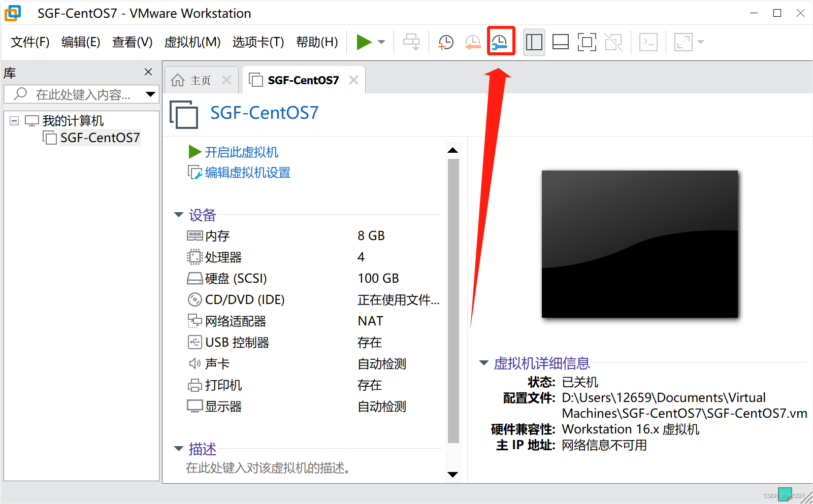The width and height of the screenshot is (813, 504).
Task: Click the disc icon beside CD/DVD
Action: [x=194, y=300]
